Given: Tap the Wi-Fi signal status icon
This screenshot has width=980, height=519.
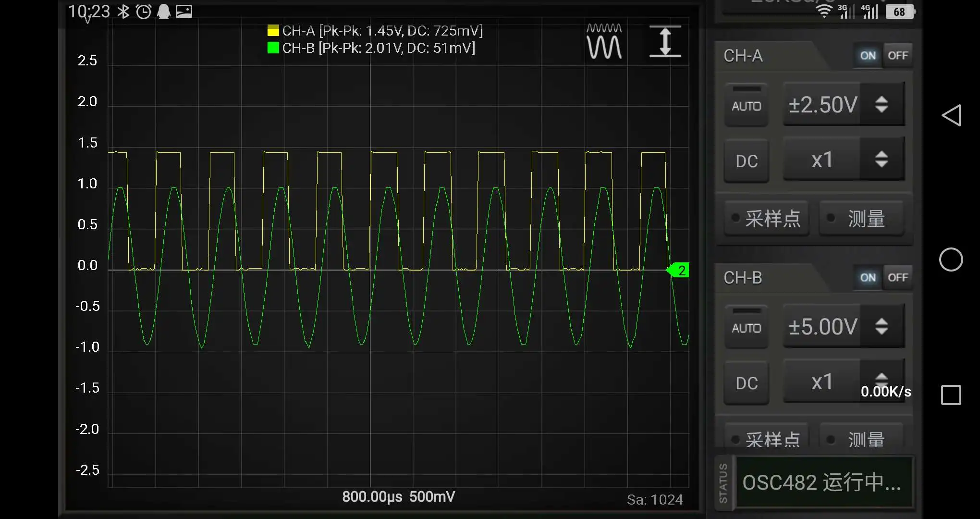Looking at the screenshot, I should 824,11.
